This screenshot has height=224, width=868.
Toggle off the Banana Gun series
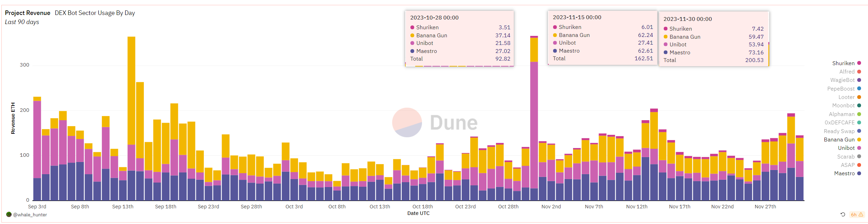click(x=839, y=140)
